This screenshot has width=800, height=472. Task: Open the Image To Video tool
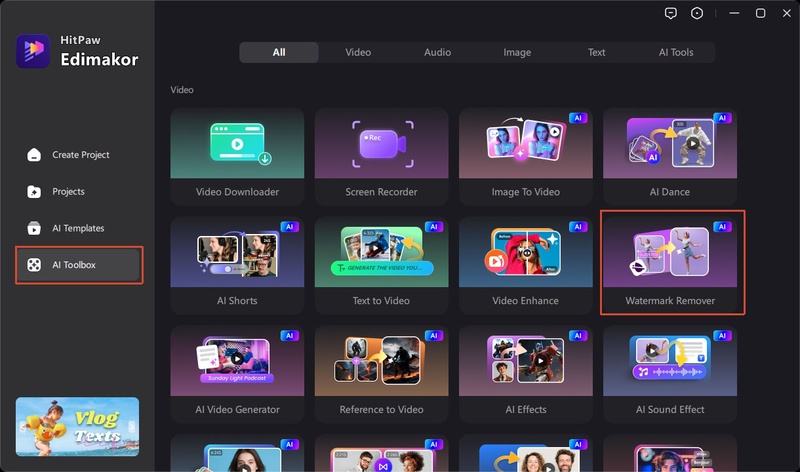(526, 157)
